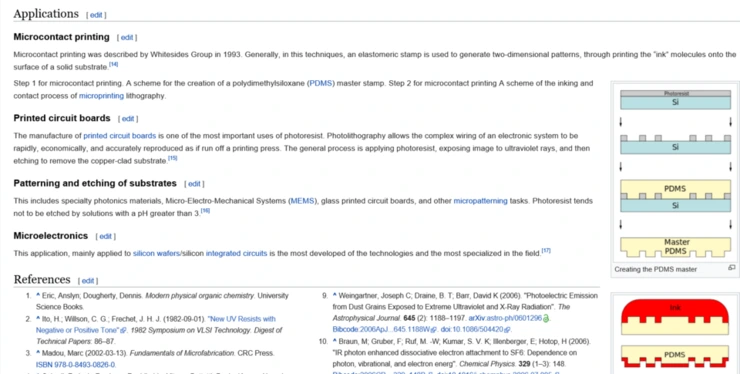
Task: Click the jump-back caret of reference 1
Action: tap(38, 295)
